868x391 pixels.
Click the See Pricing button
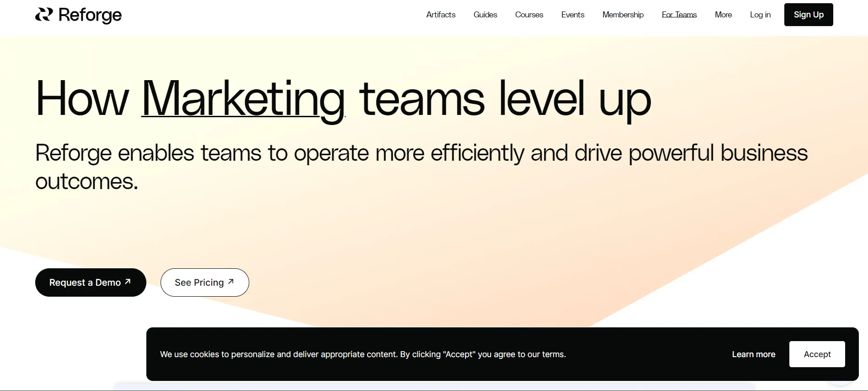(x=205, y=282)
